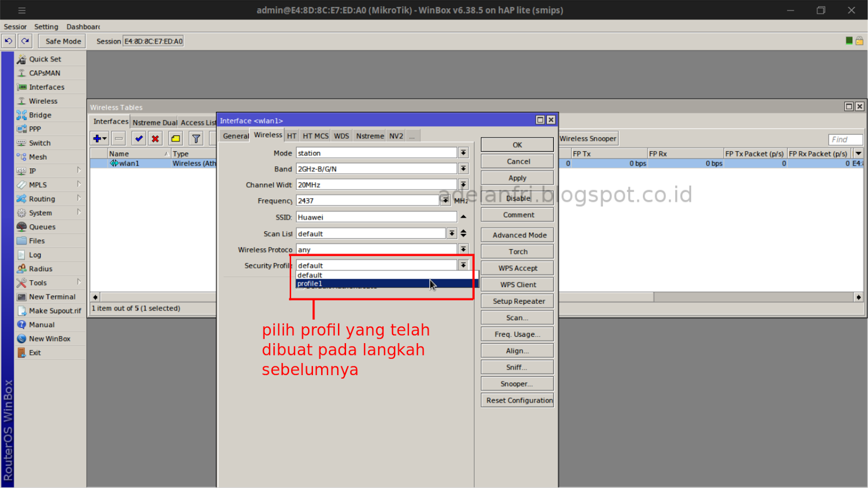The width and height of the screenshot is (868, 488).
Task: Open the Settings menu
Action: 46,27
